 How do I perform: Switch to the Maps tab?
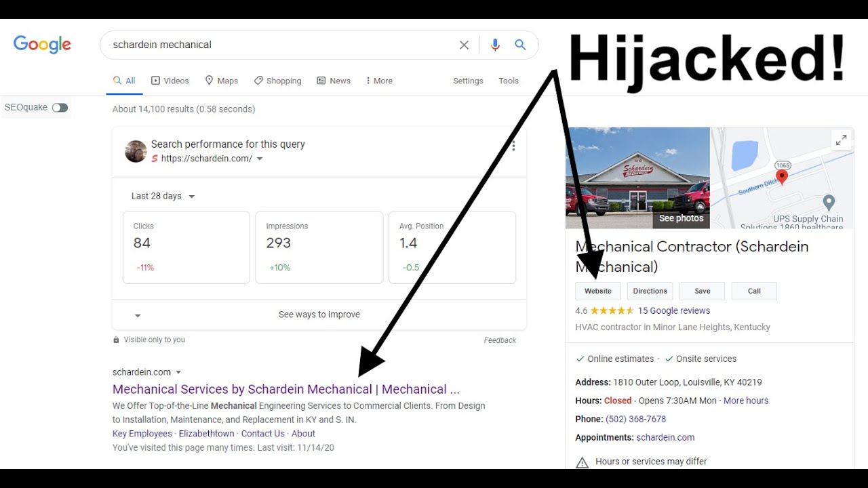coord(222,81)
